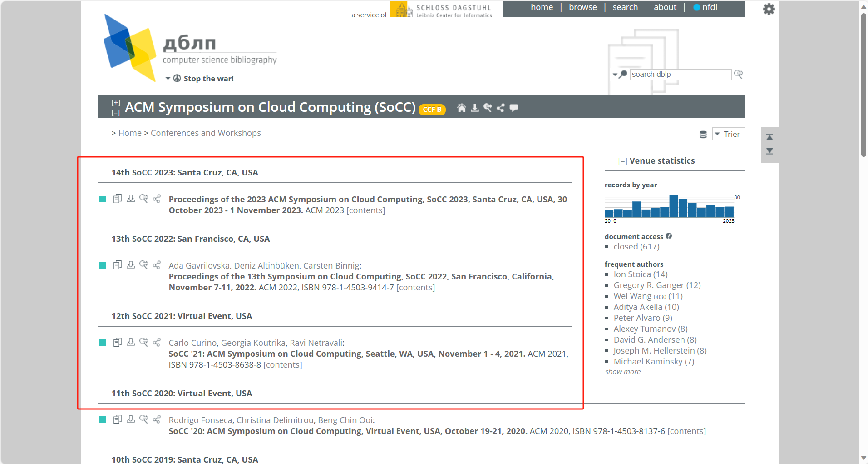Click the share icon for SoCC '20
The image size is (868, 464).
click(x=157, y=419)
